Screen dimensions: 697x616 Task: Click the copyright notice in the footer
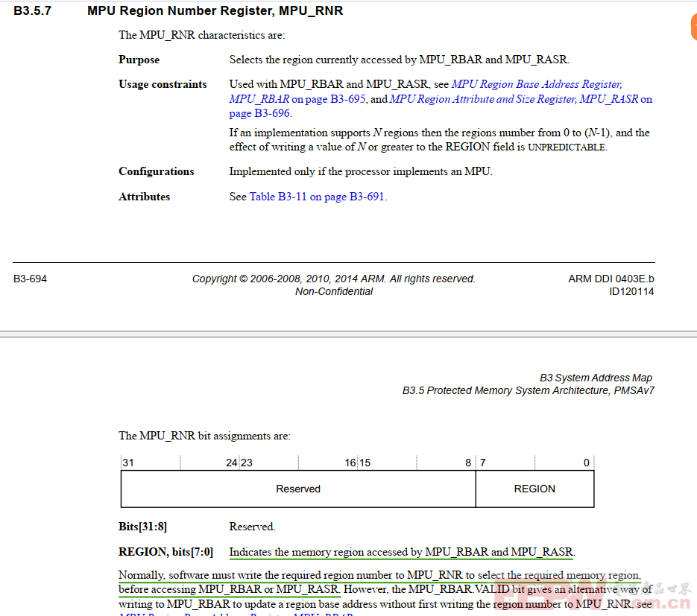334,279
